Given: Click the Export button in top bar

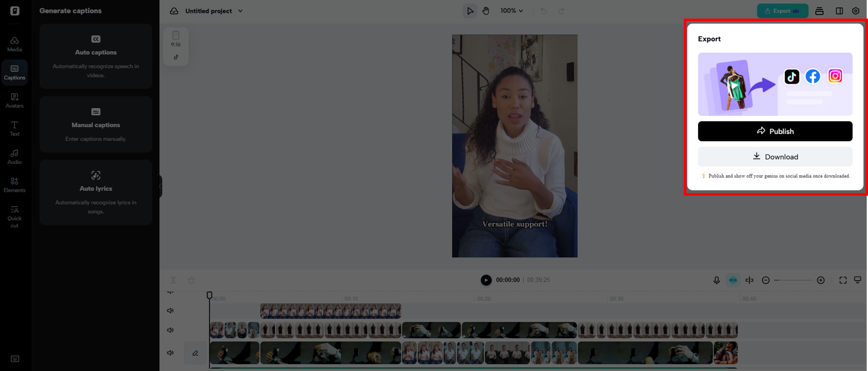Looking at the screenshot, I should [782, 11].
